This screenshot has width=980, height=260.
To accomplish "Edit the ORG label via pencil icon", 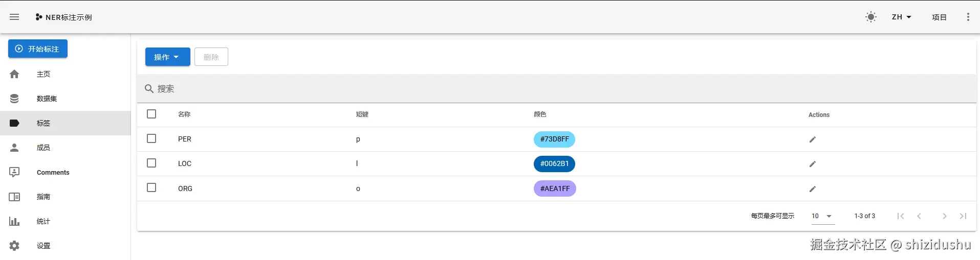I will (812, 189).
